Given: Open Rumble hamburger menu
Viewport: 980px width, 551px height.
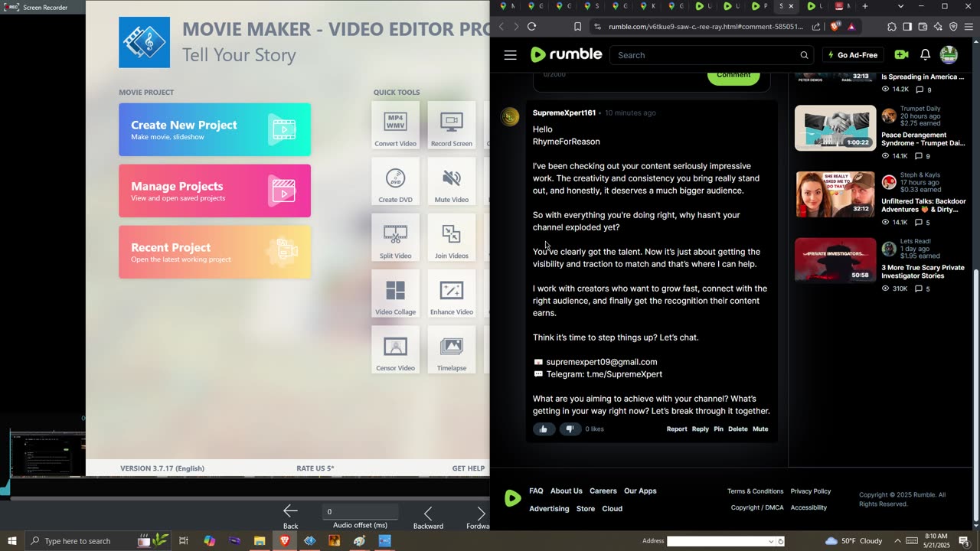Looking at the screenshot, I should click(511, 55).
